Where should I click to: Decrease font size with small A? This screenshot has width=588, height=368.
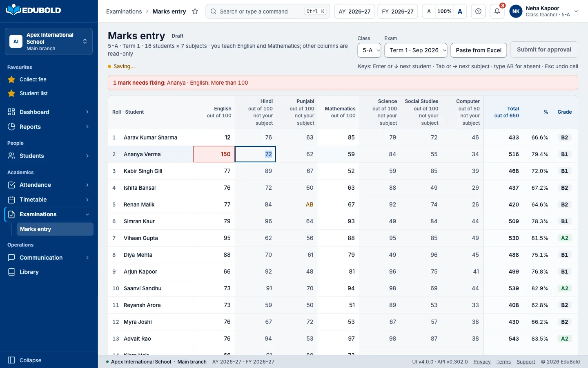(429, 11)
